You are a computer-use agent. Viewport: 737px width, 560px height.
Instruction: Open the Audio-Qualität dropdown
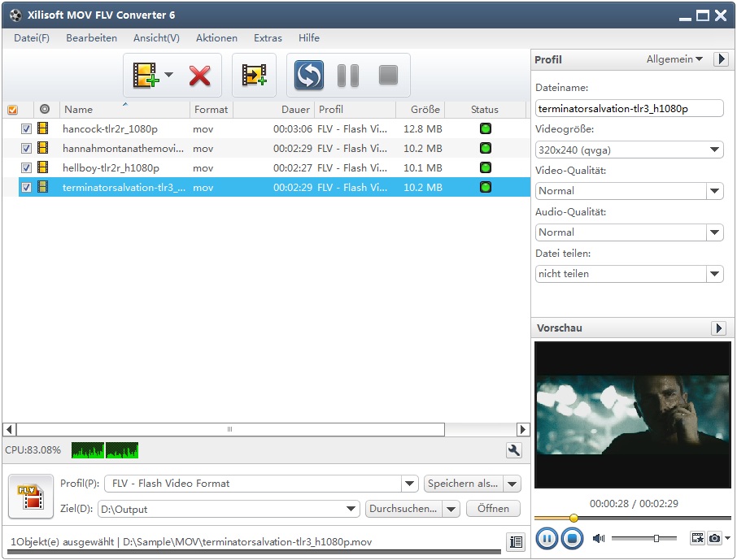point(714,232)
